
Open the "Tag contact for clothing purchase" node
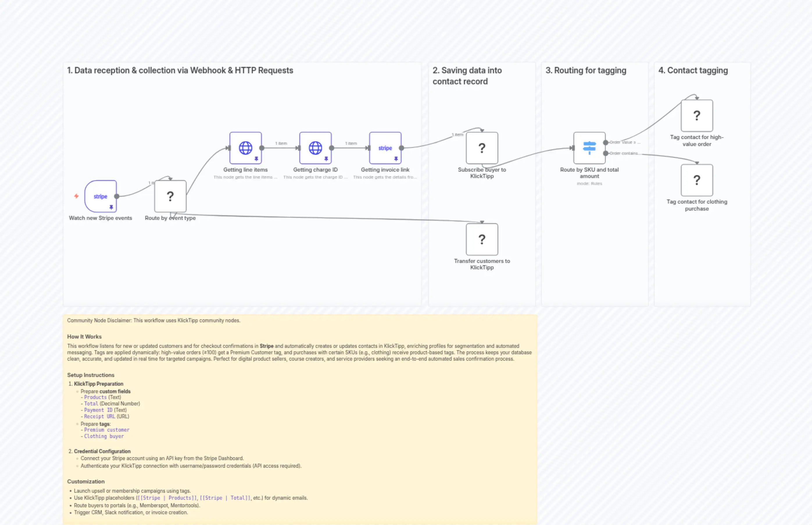click(697, 180)
